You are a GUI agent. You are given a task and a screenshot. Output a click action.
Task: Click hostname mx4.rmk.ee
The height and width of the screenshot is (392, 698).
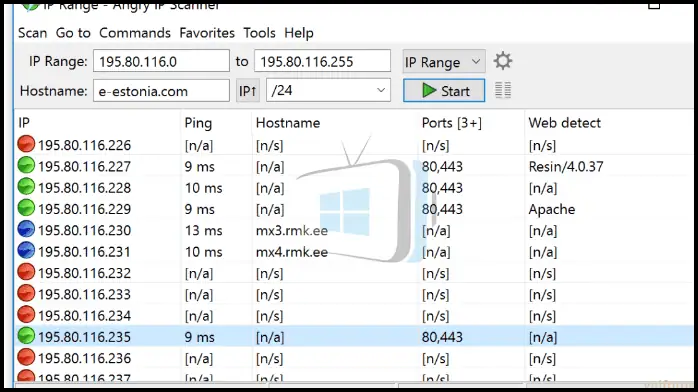point(292,252)
